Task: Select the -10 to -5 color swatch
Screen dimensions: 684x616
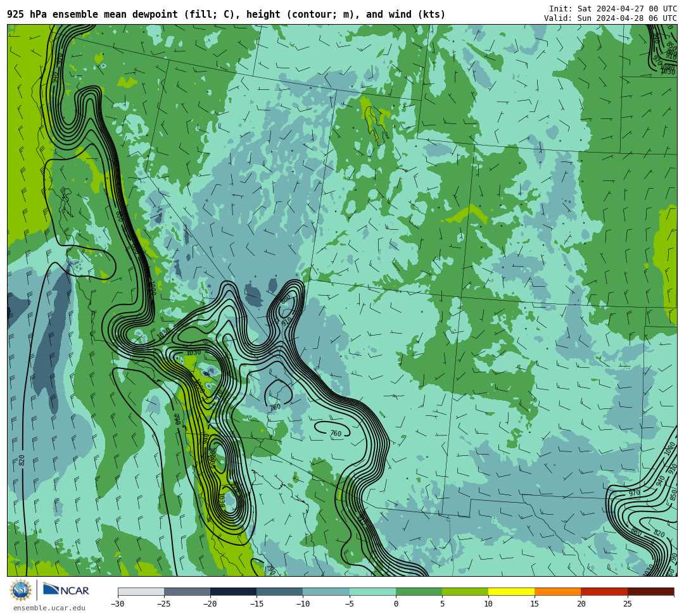Action: pos(326,591)
